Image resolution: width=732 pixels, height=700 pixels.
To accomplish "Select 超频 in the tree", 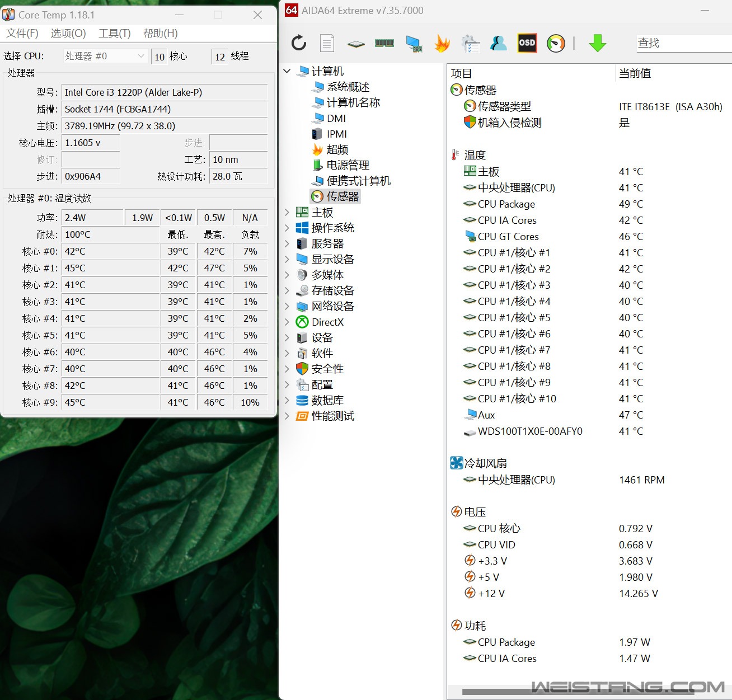I will [337, 149].
